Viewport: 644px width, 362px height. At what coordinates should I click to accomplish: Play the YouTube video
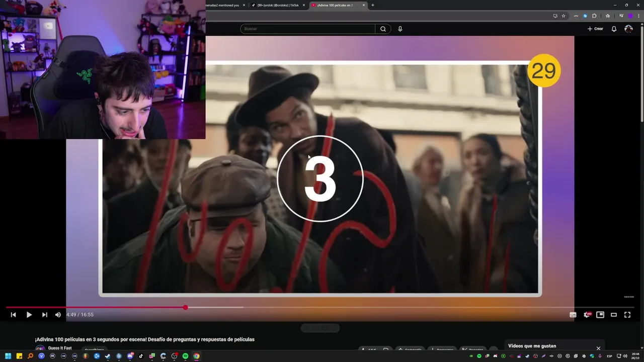point(29,315)
